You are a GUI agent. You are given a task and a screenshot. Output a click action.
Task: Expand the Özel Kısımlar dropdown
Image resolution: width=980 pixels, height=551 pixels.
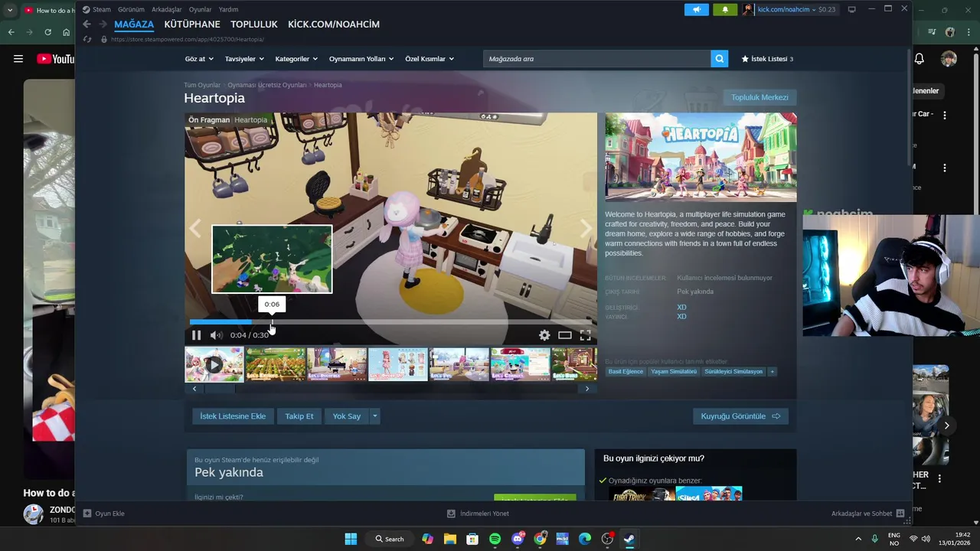430,59
